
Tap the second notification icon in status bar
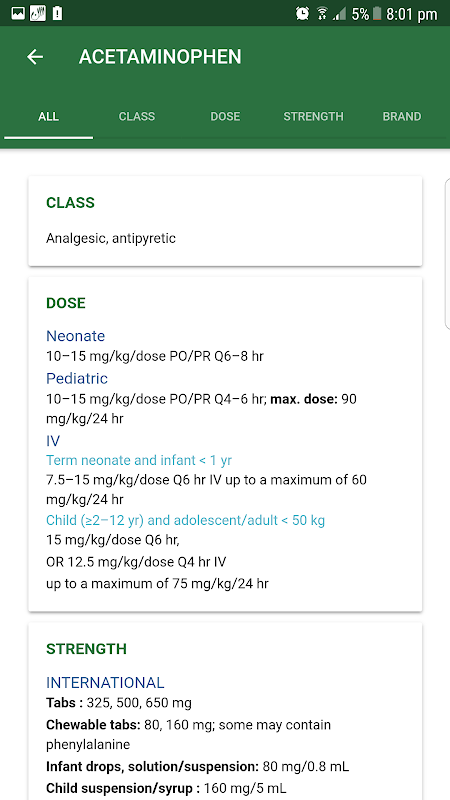point(38,14)
